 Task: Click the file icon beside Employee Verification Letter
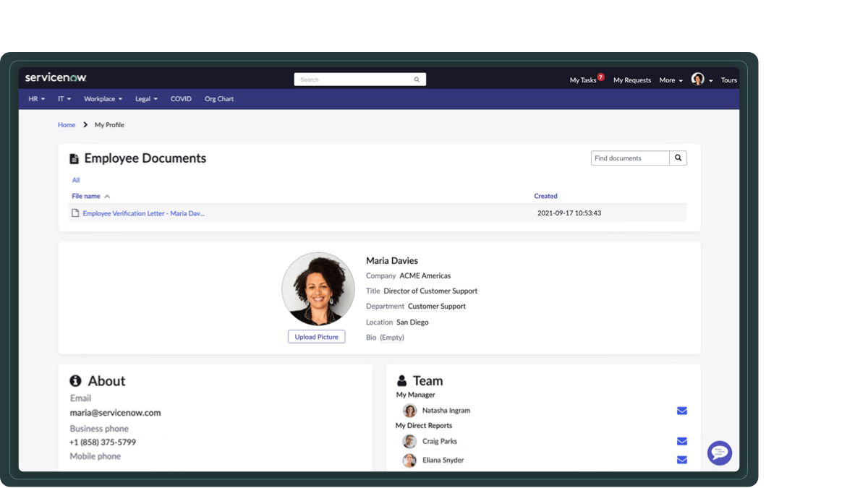coord(75,213)
